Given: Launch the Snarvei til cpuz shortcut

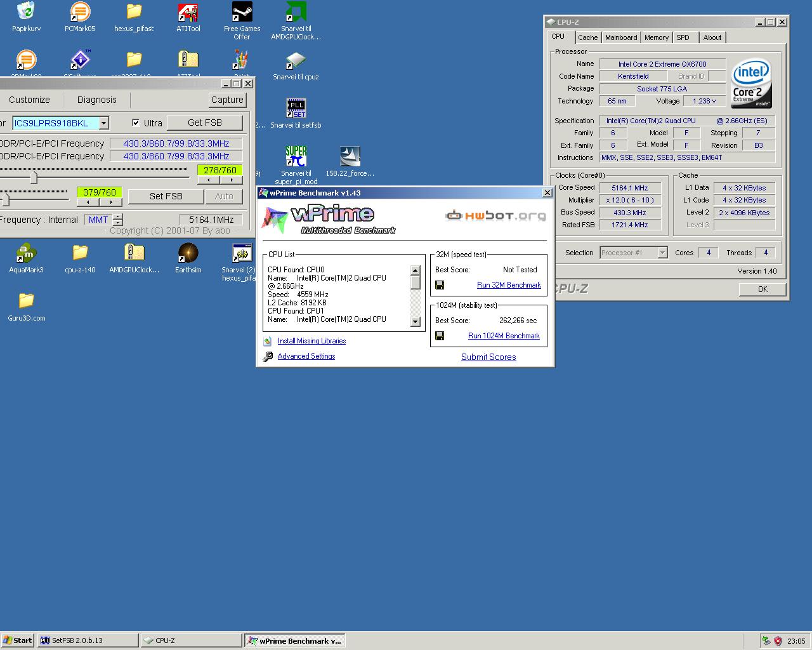Looking at the screenshot, I should point(296,61).
